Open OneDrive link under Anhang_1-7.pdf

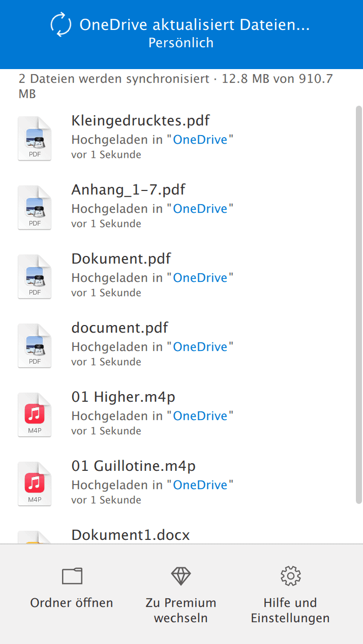[200, 209]
